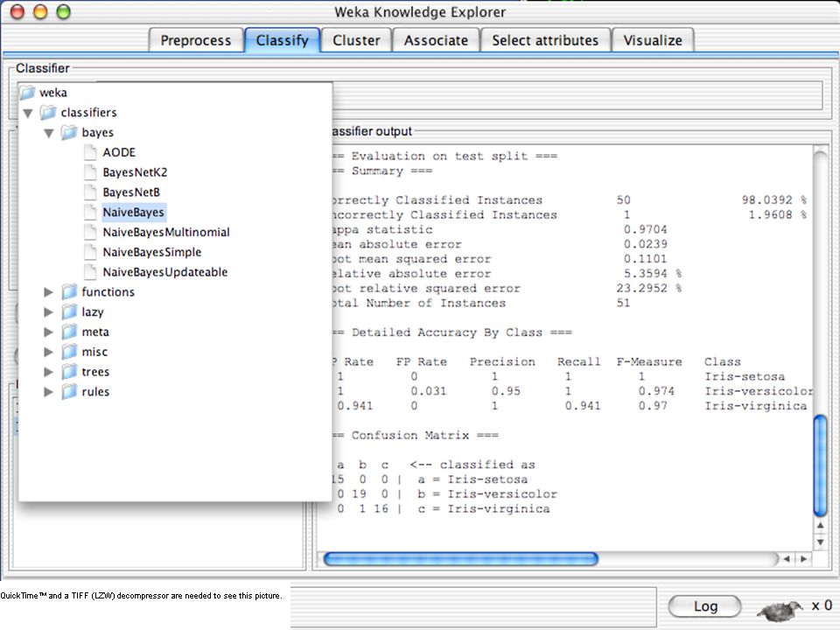Image resolution: width=840 pixels, height=630 pixels.
Task: Click the output vertical scrollbar thumb
Action: click(820, 465)
